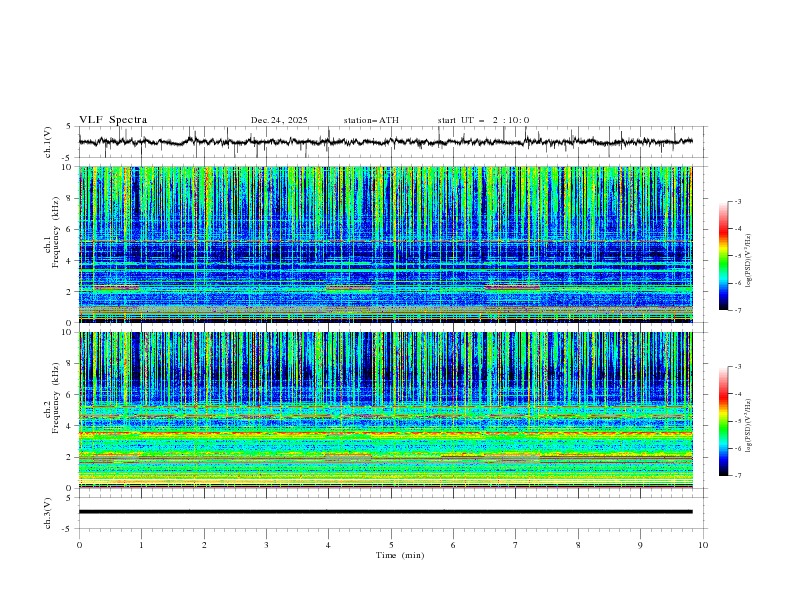
Task: Click the date "Dec.24, 2025"
Action: pyautogui.click(x=279, y=120)
